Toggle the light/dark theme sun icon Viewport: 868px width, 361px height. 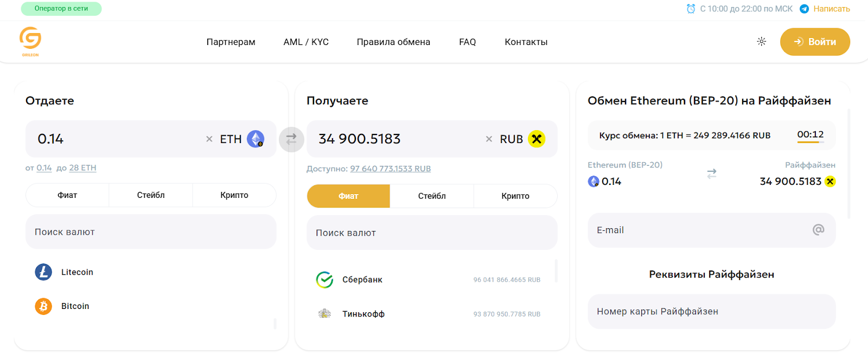762,42
